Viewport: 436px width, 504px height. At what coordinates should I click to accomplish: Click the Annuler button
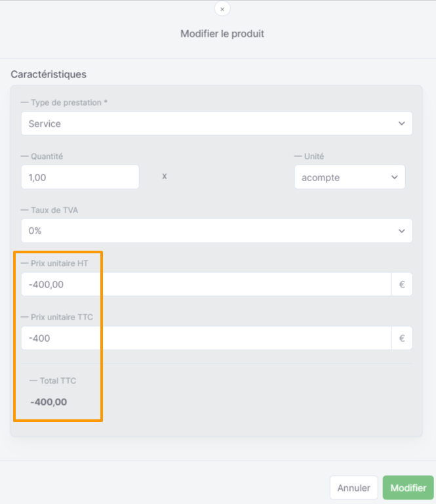click(354, 488)
